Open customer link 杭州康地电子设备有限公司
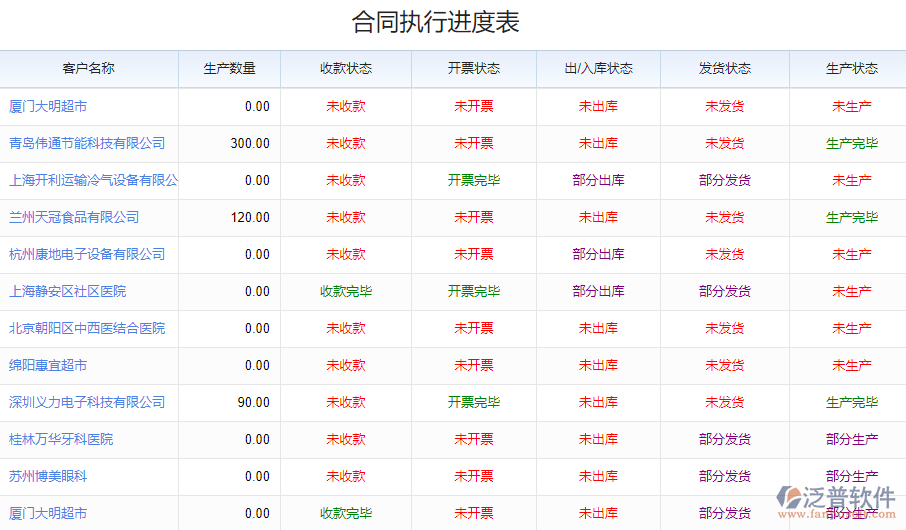The height and width of the screenshot is (530, 906). coord(87,254)
